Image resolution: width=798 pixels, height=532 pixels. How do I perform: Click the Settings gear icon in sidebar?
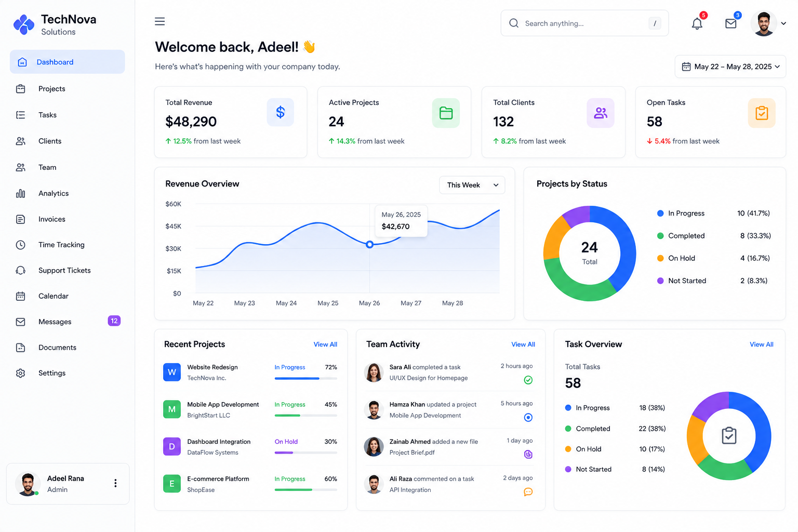tap(21, 373)
